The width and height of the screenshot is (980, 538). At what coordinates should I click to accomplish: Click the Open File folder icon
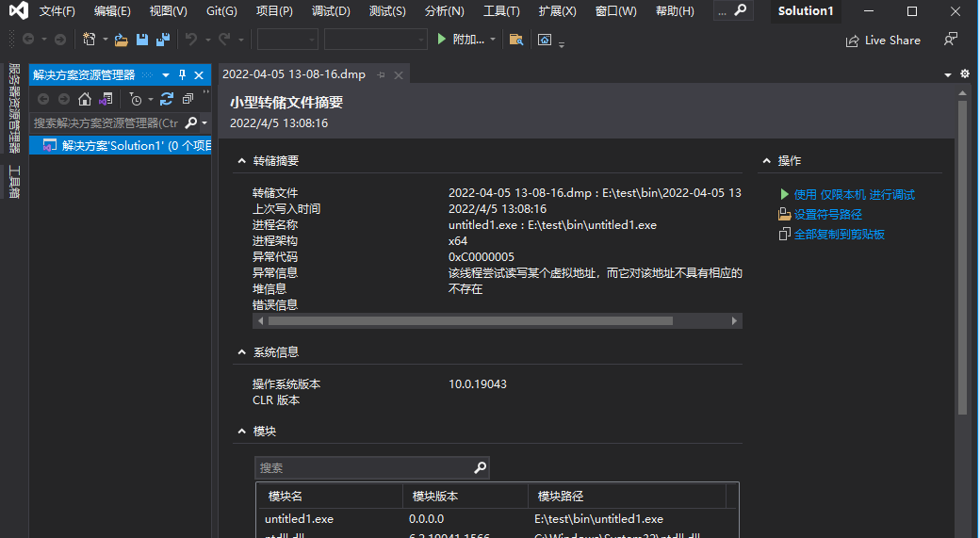point(122,40)
